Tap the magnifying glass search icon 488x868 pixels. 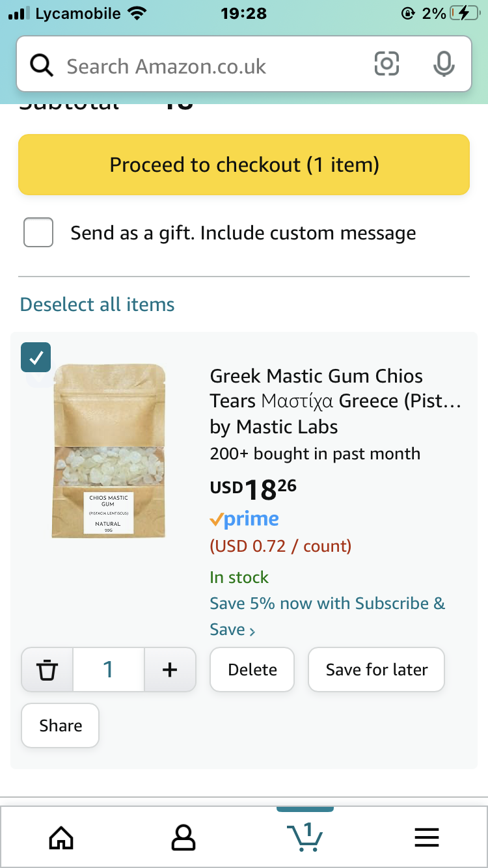click(x=42, y=65)
